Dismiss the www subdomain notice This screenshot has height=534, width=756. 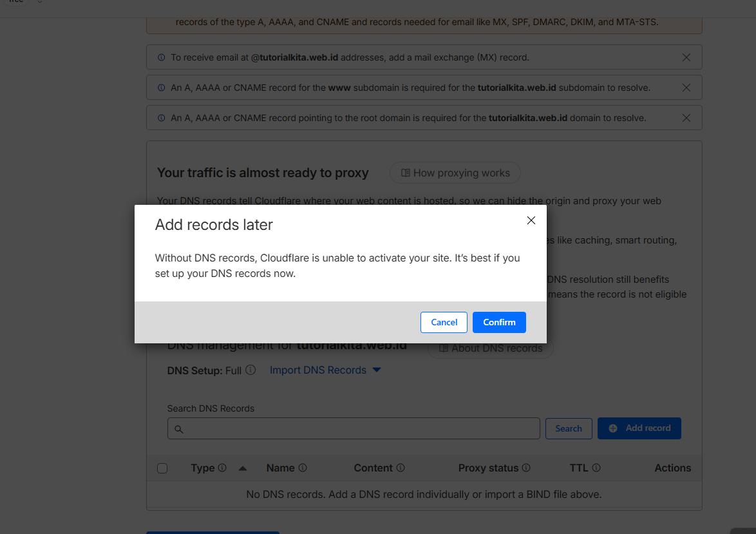pyautogui.click(x=686, y=88)
